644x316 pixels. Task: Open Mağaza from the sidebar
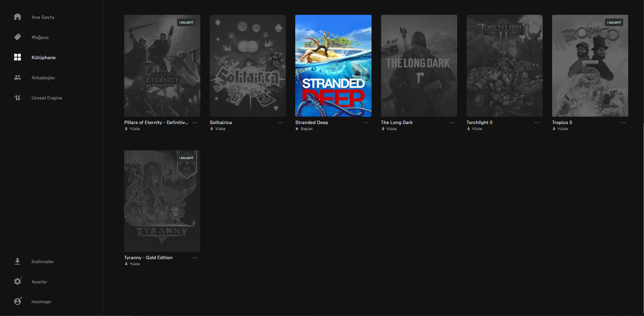coord(40,37)
